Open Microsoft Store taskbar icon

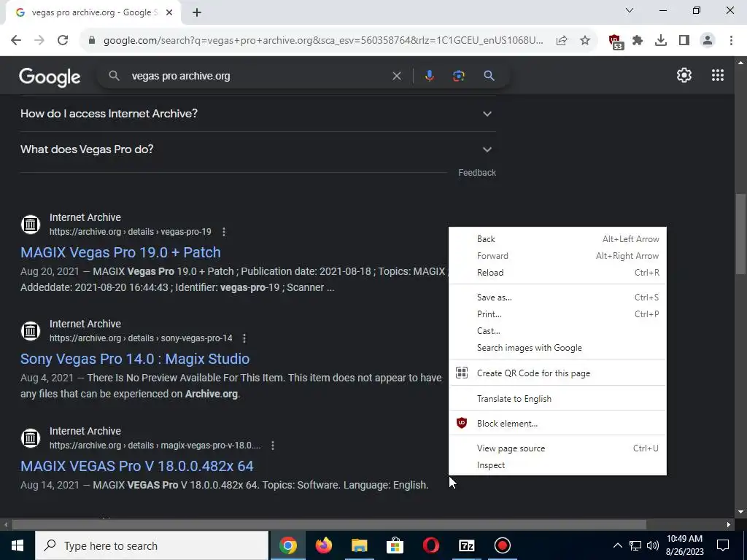[x=395, y=545]
